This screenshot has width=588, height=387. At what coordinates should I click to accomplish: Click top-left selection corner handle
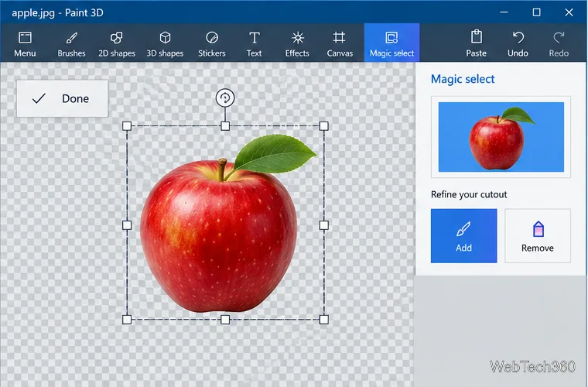127,126
